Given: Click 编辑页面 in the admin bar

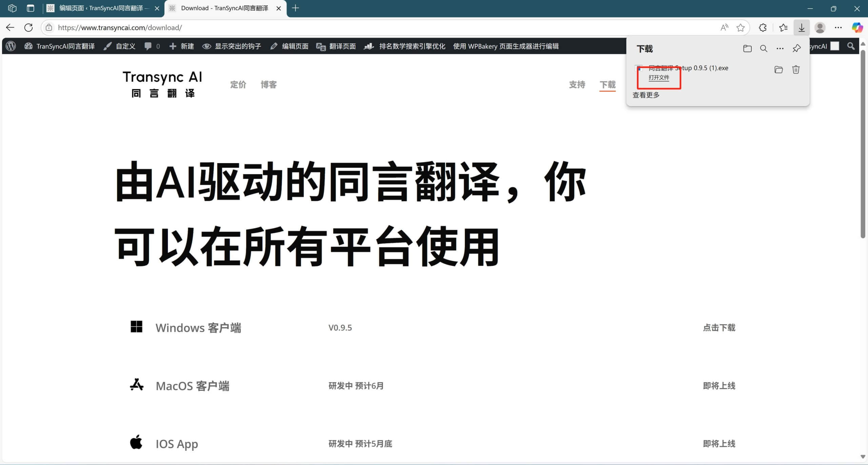Looking at the screenshot, I should click(x=289, y=46).
